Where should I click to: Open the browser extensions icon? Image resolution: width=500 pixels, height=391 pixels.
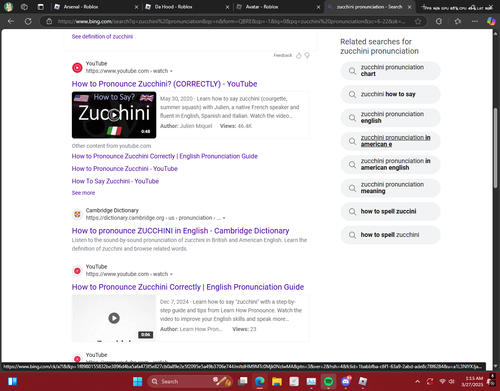tap(439, 21)
